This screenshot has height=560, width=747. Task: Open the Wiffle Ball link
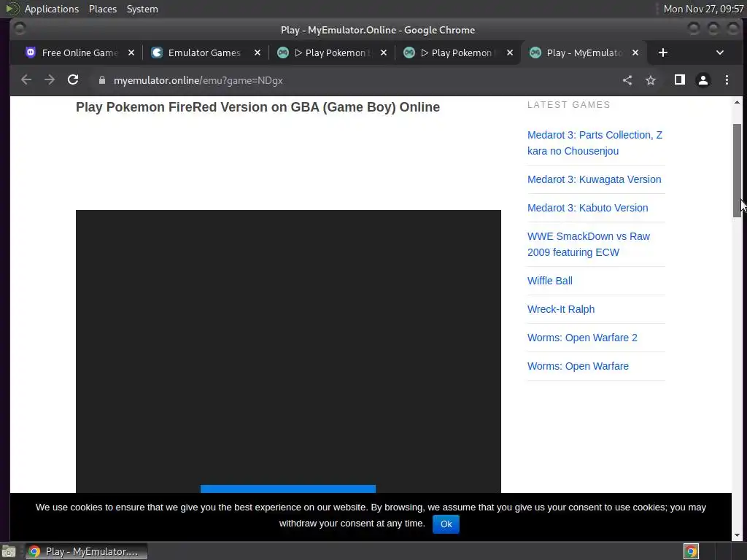click(x=550, y=281)
